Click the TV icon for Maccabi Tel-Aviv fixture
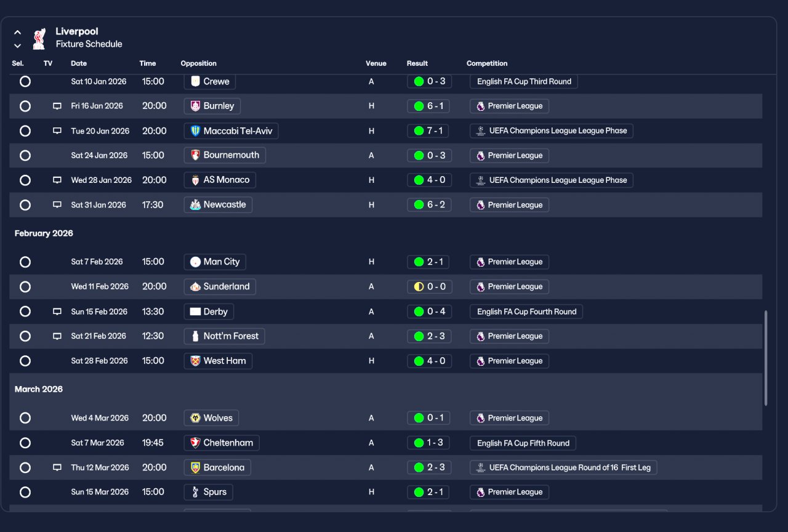This screenshot has width=788, height=532. pos(57,131)
